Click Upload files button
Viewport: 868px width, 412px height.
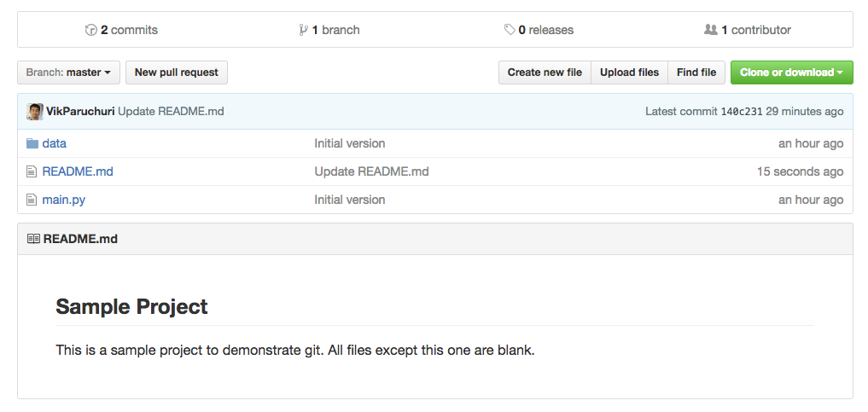629,73
